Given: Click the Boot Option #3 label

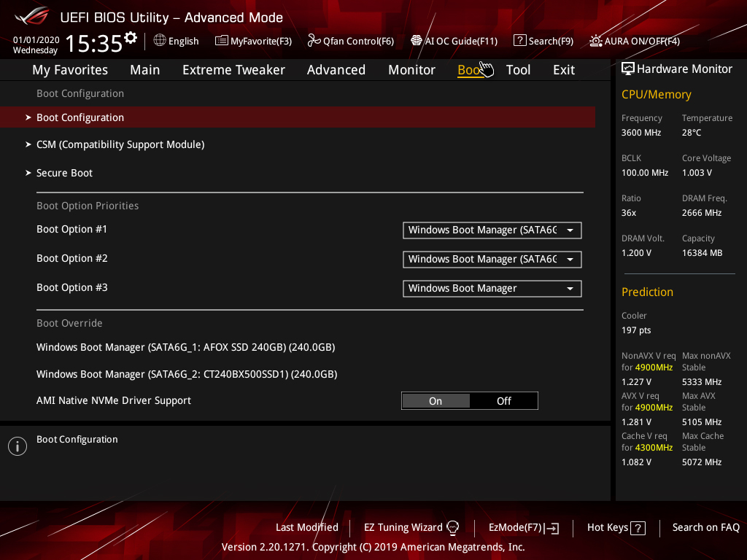Looking at the screenshot, I should (72, 287).
